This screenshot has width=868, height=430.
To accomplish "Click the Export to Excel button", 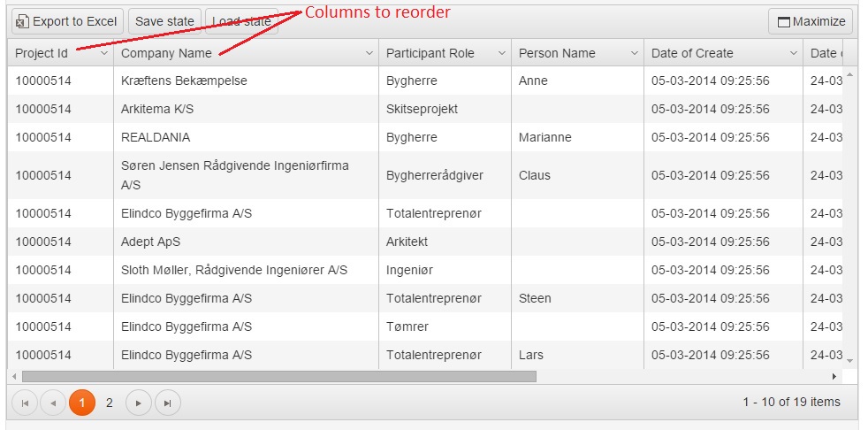I will 67,21.
